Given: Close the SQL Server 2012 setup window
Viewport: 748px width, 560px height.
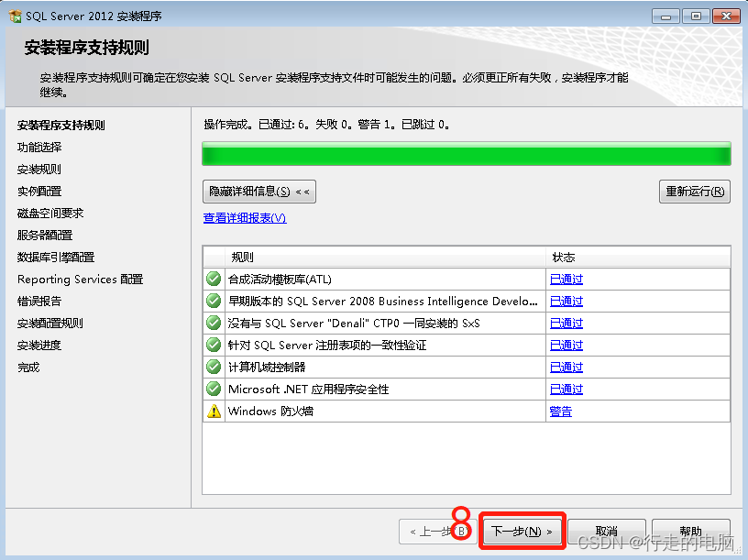Looking at the screenshot, I should click(726, 16).
